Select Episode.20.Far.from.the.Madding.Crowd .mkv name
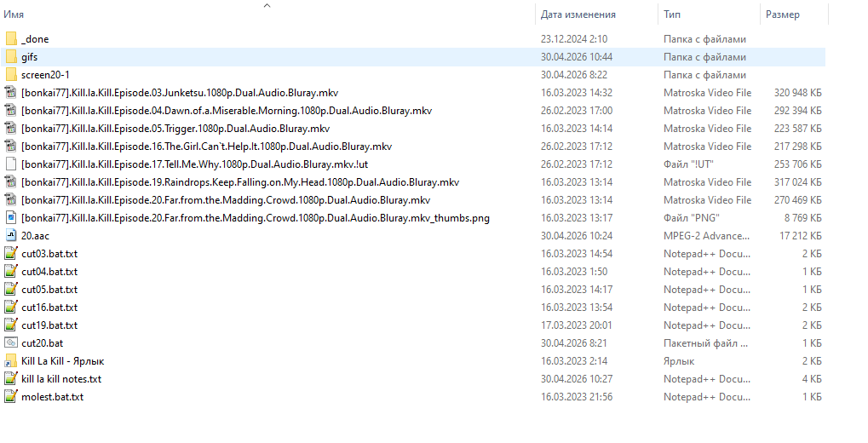This screenshot has width=868, height=443. tap(226, 200)
